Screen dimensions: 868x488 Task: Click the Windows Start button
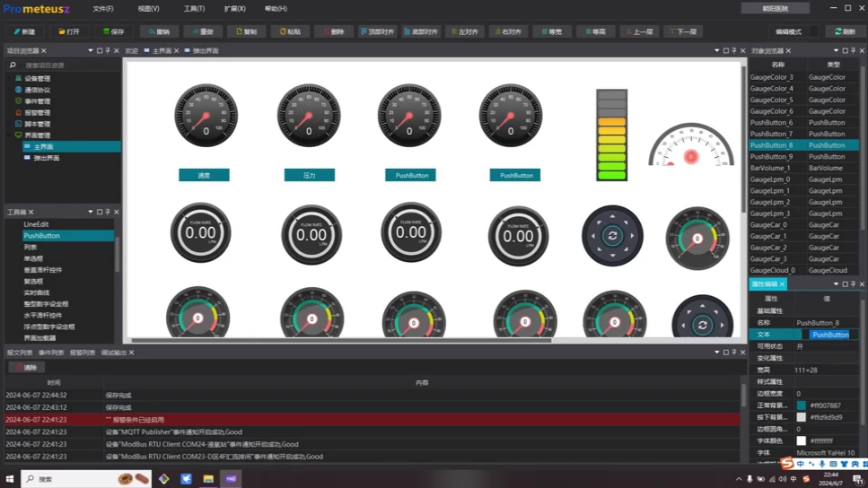click(9, 479)
